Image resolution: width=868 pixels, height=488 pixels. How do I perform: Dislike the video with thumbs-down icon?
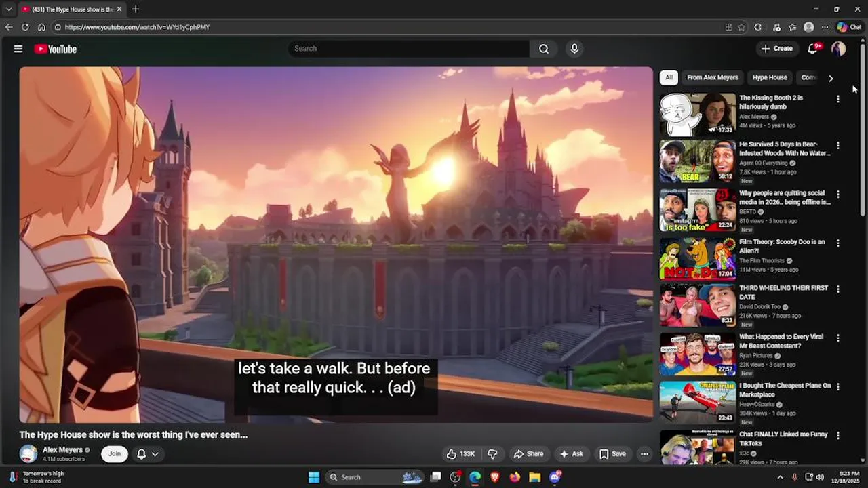(493, 454)
